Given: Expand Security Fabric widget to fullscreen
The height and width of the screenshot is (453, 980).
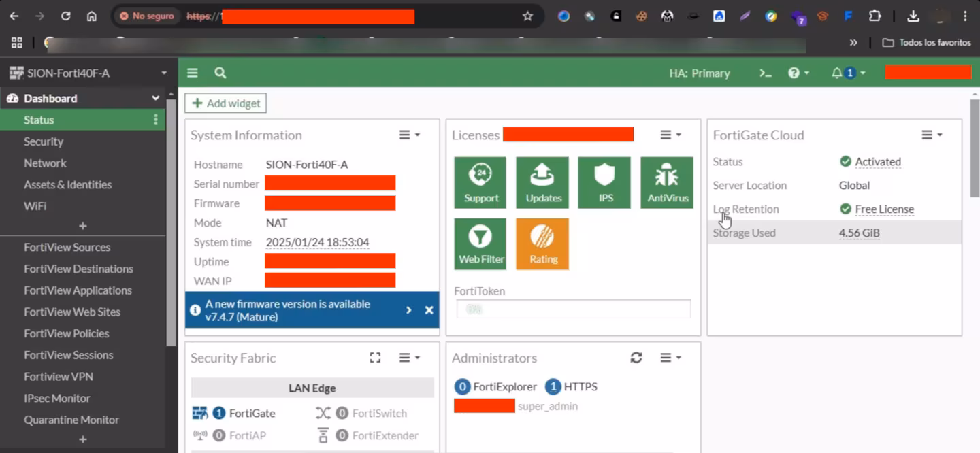Looking at the screenshot, I should (x=375, y=358).
